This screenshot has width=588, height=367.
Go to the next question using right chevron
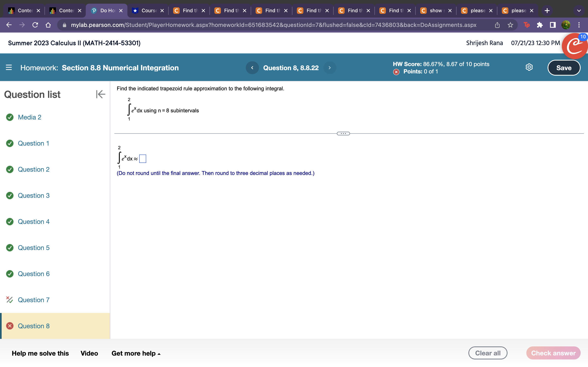[330, 68]
